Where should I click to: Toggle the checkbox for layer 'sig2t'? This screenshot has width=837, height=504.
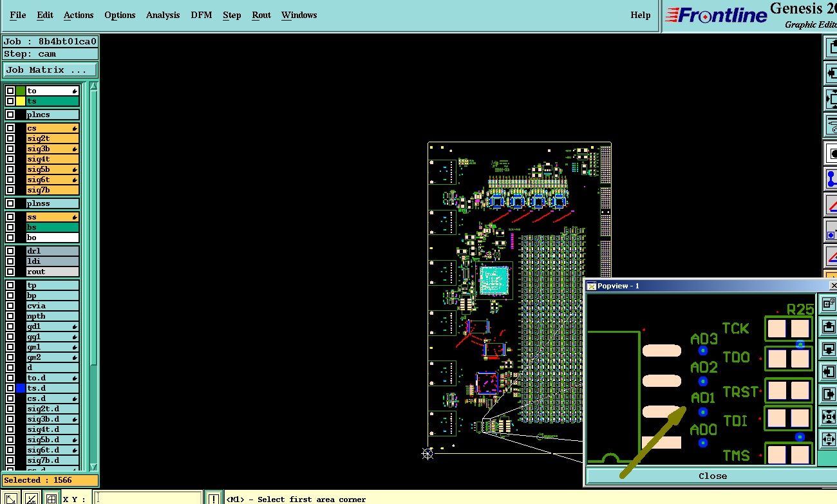10,138
